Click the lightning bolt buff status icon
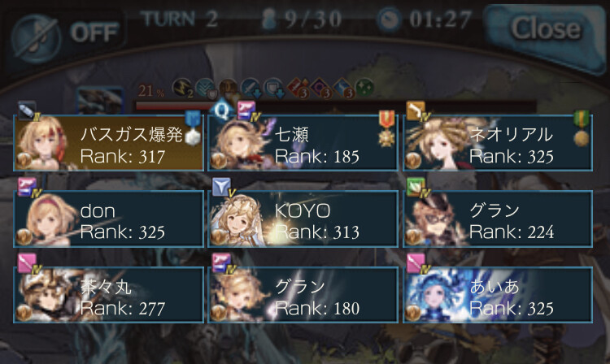 (182, 88)
